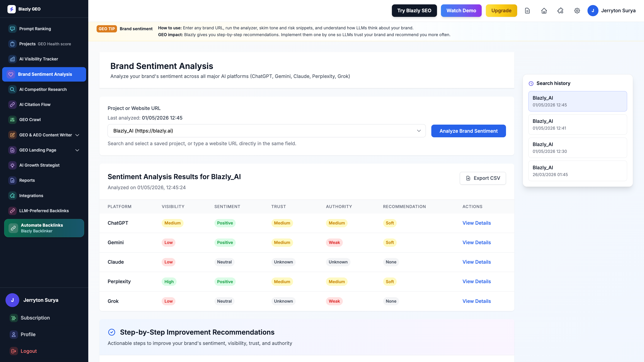
Task: Open the AI Visibility Tracker menu item
Action: [44, 59]
